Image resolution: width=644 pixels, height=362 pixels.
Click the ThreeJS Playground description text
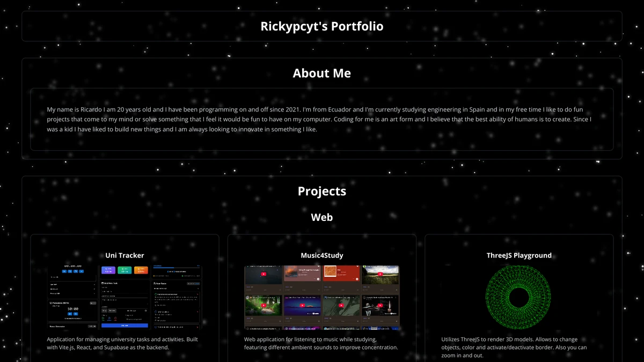pyautogui.click(x=518, y=348)
